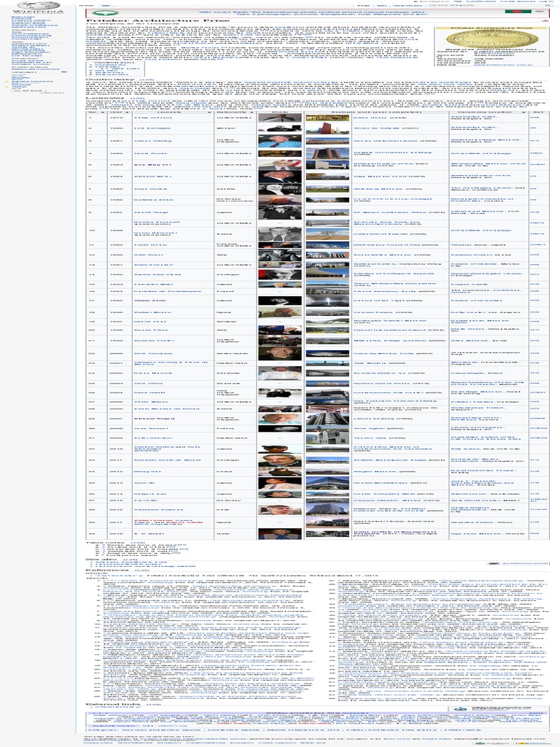560x747 pixels.
Task: Open the Frank Gehry laureate link
Action: pos(150,245)
